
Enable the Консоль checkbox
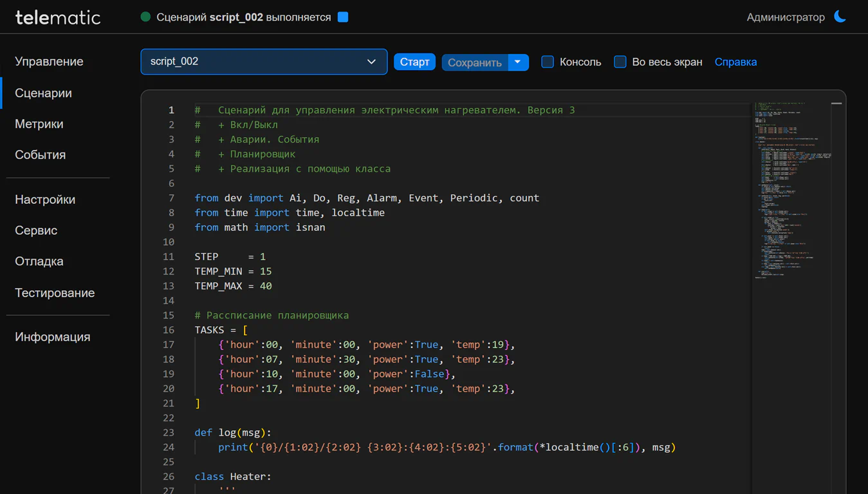click(548, 62)
